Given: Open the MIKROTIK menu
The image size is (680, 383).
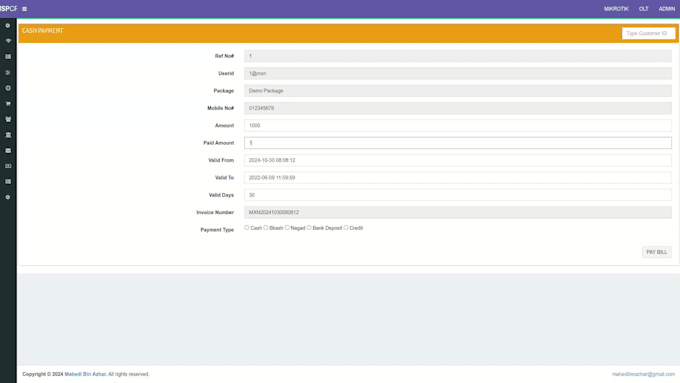Looking at the screenshot, I should tap(616, 9).
